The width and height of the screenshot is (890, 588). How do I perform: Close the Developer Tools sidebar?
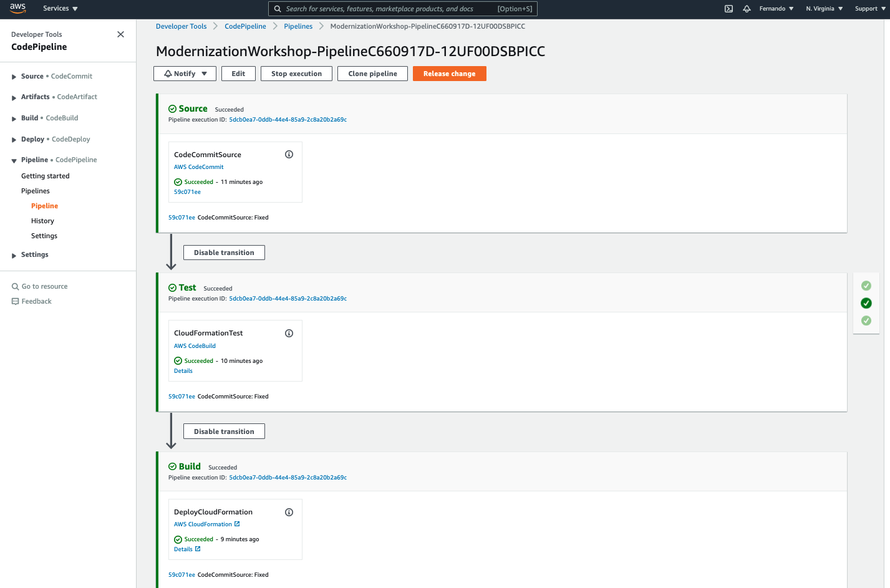(x=121, y=34)
